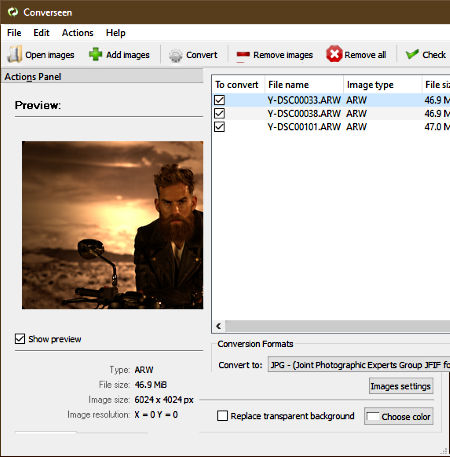Click the Remove images toolbar label
Viewport: 450px width, 457px height.
pyautogui.click(x=283, y=55)
